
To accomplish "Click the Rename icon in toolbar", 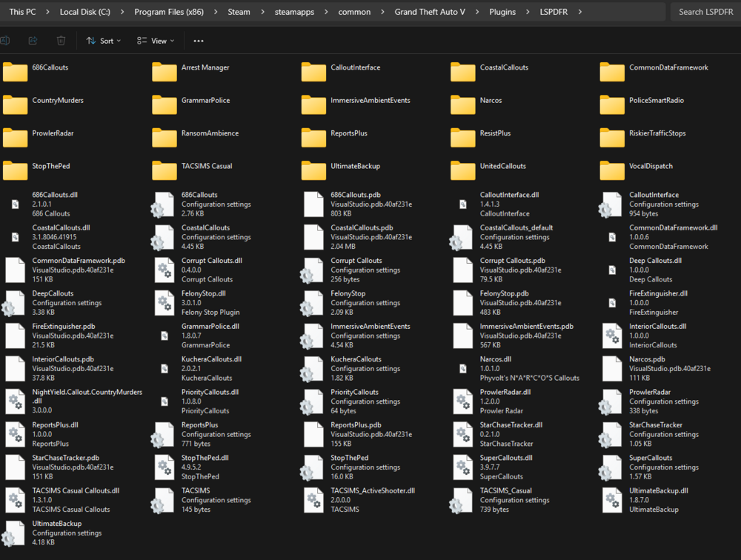I will (x=4, y=41).
